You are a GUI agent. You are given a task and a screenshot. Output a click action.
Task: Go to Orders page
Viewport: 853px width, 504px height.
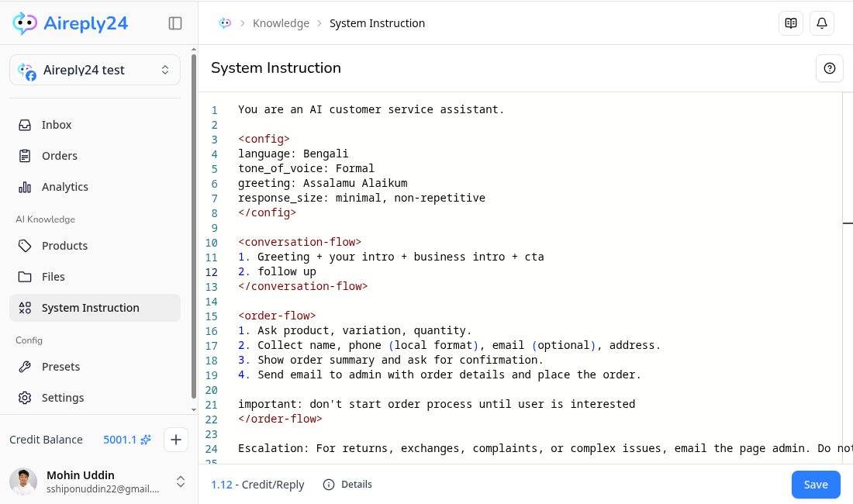coord(95,156)
